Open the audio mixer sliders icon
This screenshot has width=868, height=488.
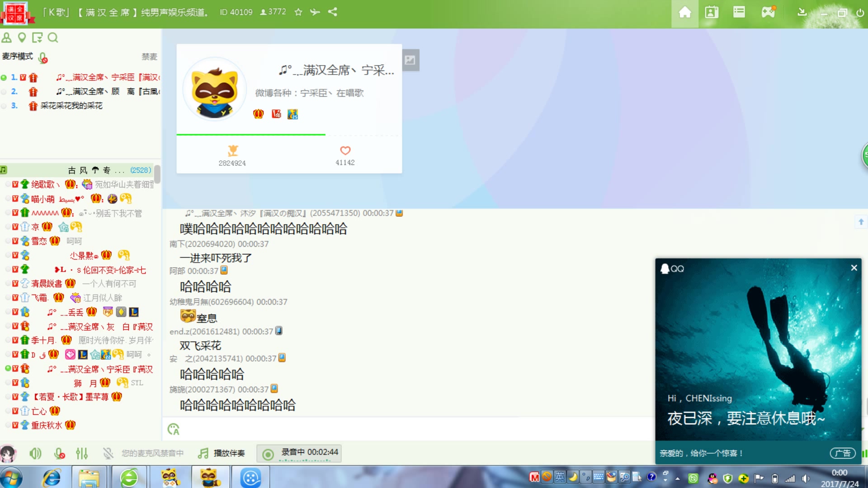[x=82, y=453]
